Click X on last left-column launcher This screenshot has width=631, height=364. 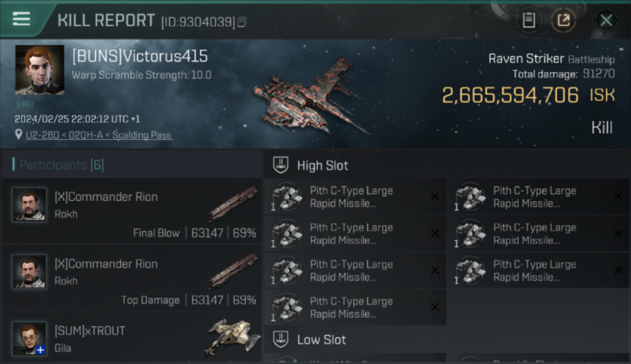[435, 307]
